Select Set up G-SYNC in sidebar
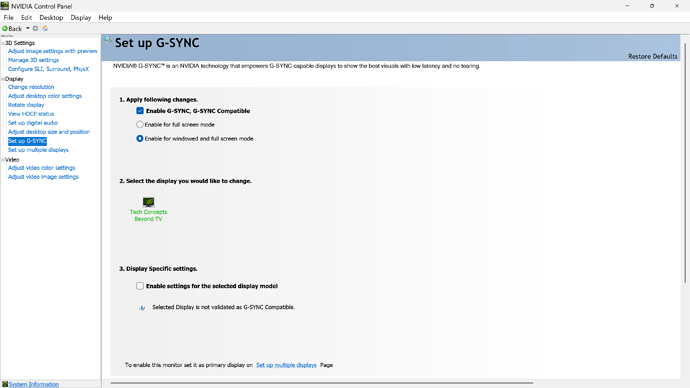The image size is (690, 388). [x=27, y=141]
